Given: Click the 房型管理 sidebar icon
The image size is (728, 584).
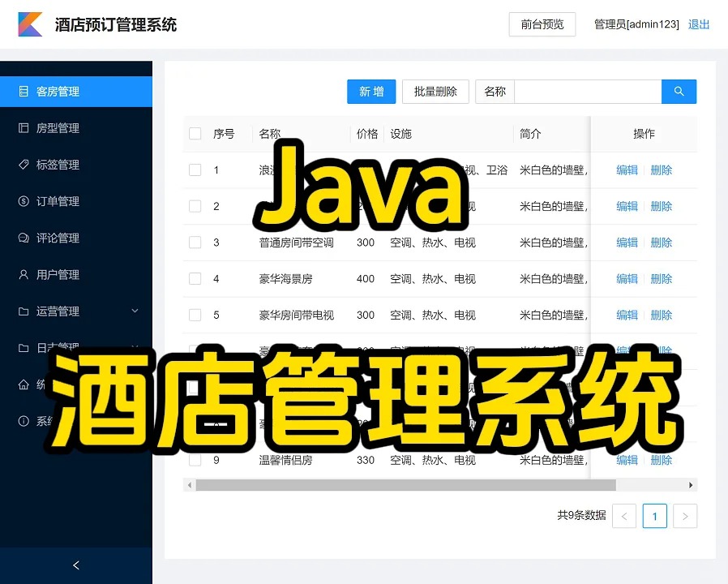Looking at the screenshot, I should coord(23,128).
